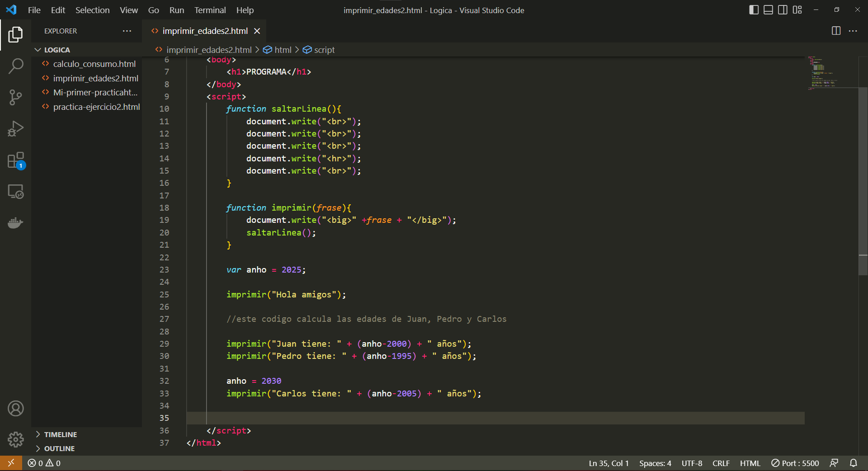Open Mi-primer-practicaht... file
This screenshot has width=868, height=471.
coord(87,92)
